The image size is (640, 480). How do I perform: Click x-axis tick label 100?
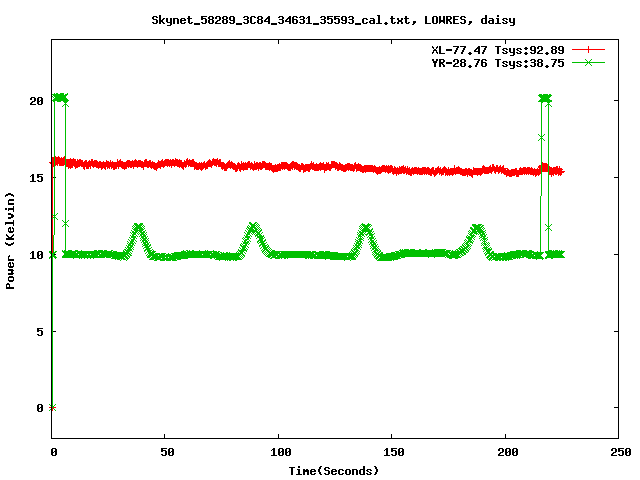(281, 452)
